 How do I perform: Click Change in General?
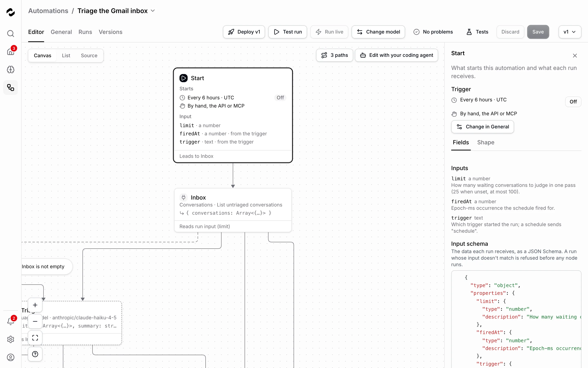[x=482, y=127]
